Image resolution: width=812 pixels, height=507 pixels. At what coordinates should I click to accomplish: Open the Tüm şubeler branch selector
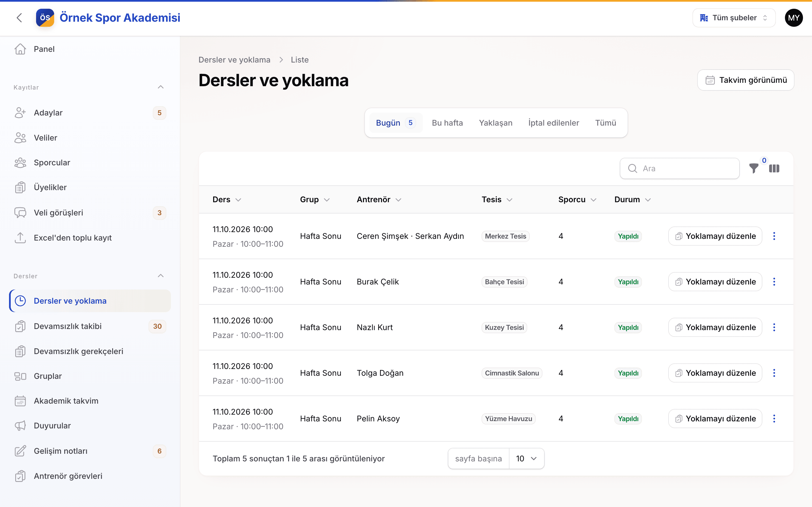(x=734, y=18)
